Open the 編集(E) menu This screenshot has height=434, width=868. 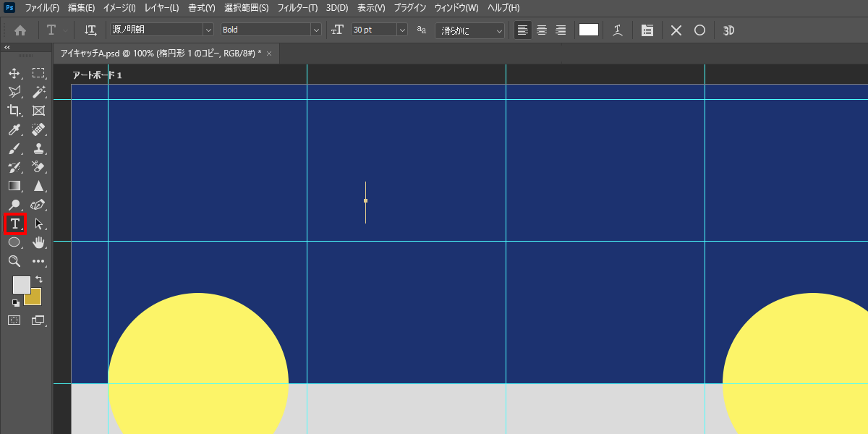tap(81, 8)
